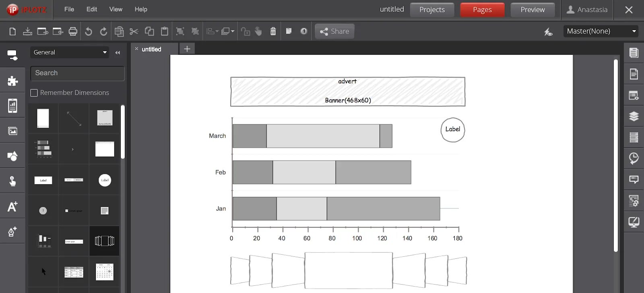Screen dimensions: 644x293
Task: Click the March label on the chart
Action: pos(217,136)
